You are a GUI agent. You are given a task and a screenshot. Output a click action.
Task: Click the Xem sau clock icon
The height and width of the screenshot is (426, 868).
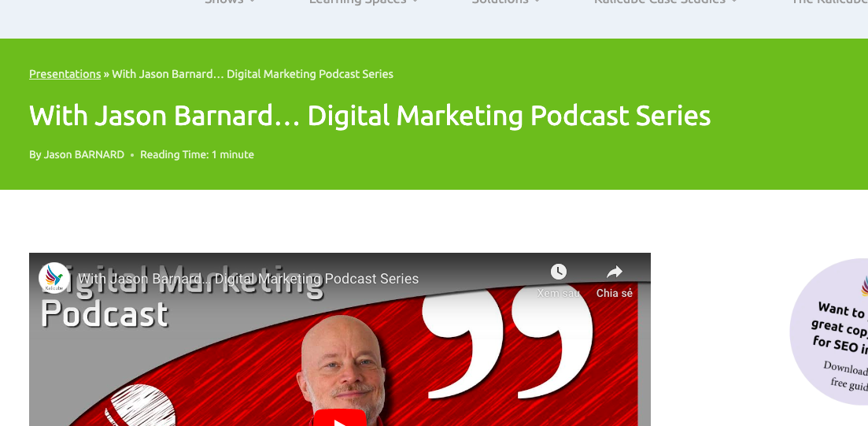tap(559, 272)
